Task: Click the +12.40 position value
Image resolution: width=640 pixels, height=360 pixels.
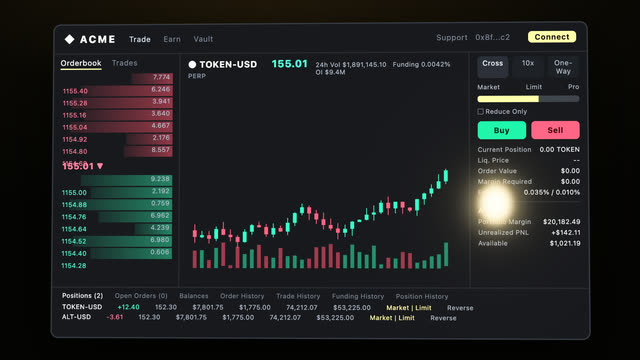Action: click(x=129, y=307)
